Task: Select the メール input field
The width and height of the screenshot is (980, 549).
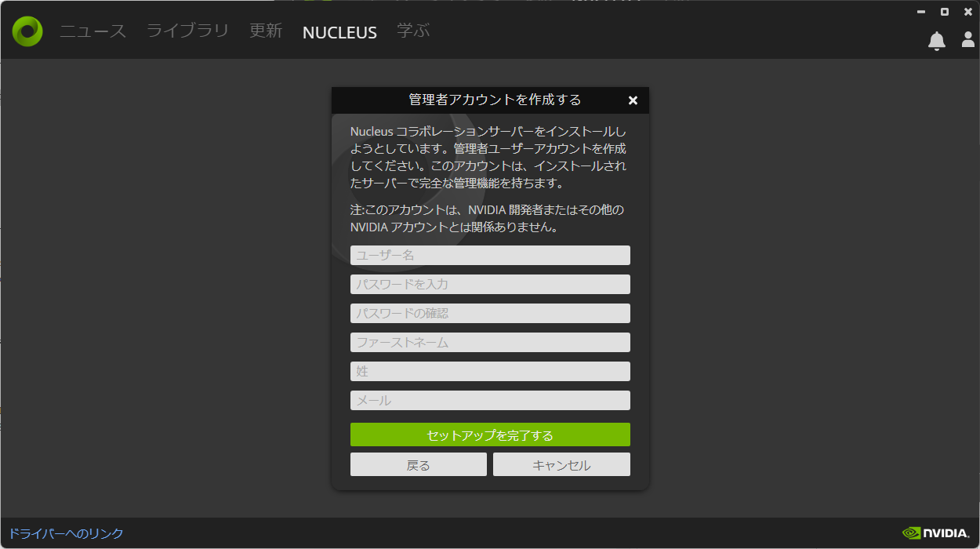Action: pos(490,400)
